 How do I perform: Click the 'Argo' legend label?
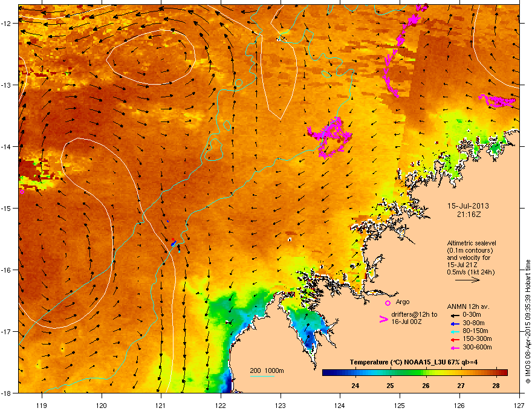coord(403,302)
